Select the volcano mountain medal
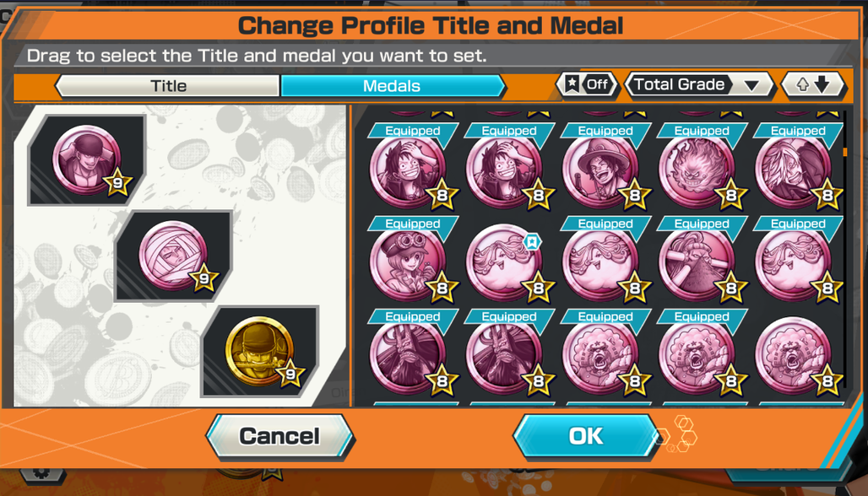Image resolution: width=868 pixels, height=496 pixels. point(698,263)
